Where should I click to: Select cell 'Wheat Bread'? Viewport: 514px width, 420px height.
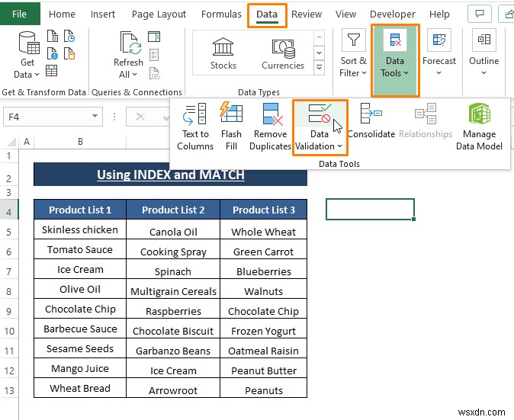(80, 388)
